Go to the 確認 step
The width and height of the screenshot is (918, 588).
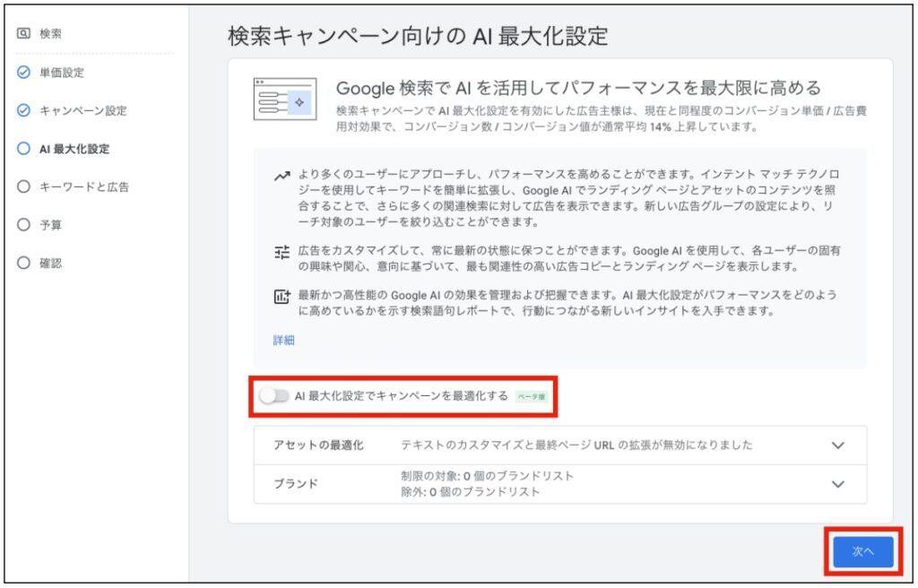50,264
